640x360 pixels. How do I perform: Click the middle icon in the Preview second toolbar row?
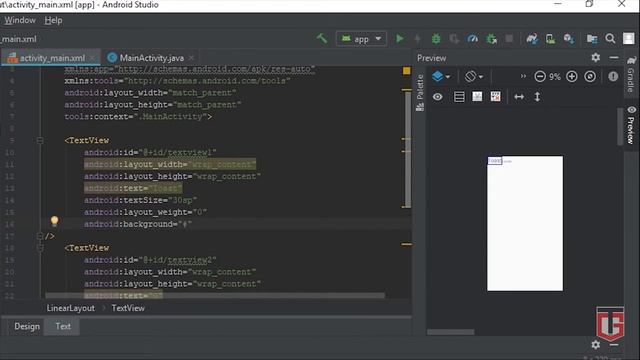point(477,97)
